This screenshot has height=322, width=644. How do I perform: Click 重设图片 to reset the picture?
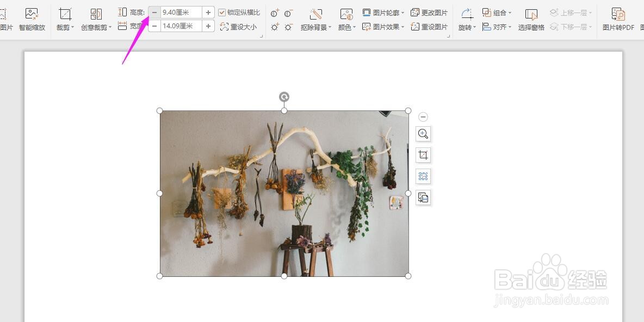coord(429,27)
